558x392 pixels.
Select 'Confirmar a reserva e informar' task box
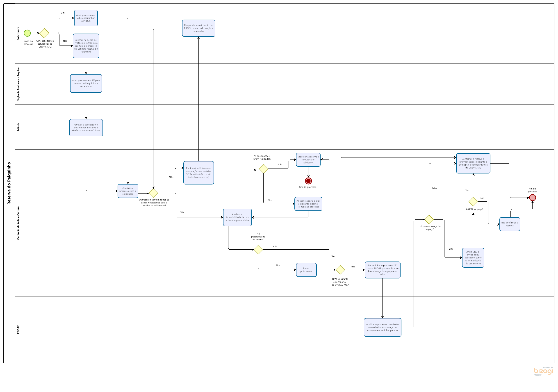tap(473, 163)
